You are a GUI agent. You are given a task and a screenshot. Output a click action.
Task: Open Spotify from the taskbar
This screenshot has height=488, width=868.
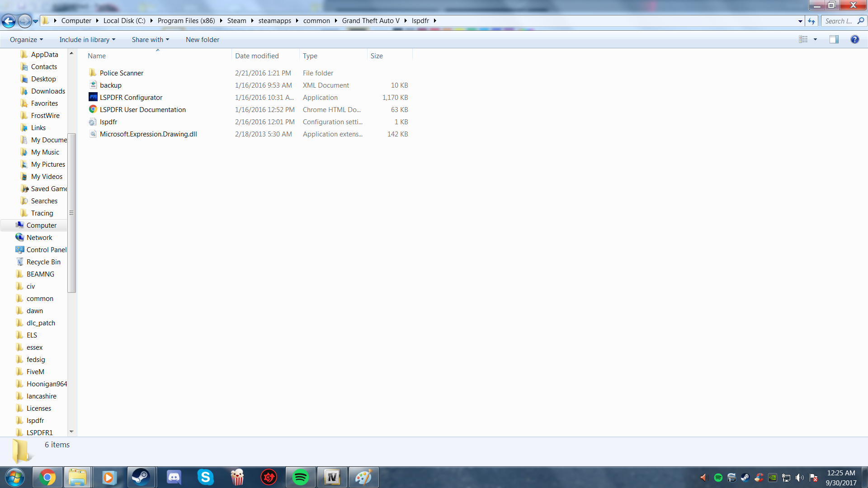[300, 477]
